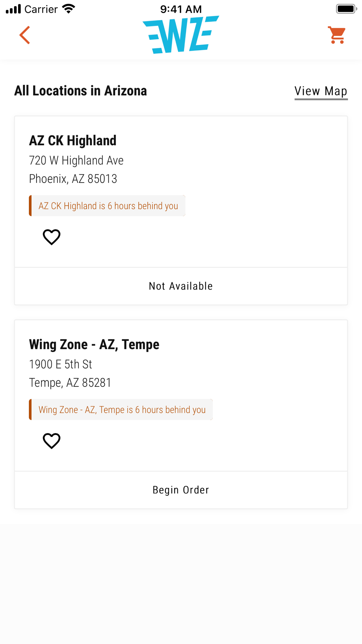Tap the Wing Zone Tempe time difference notice
Screen dimensions: 362x644
[x=121, y=410]
